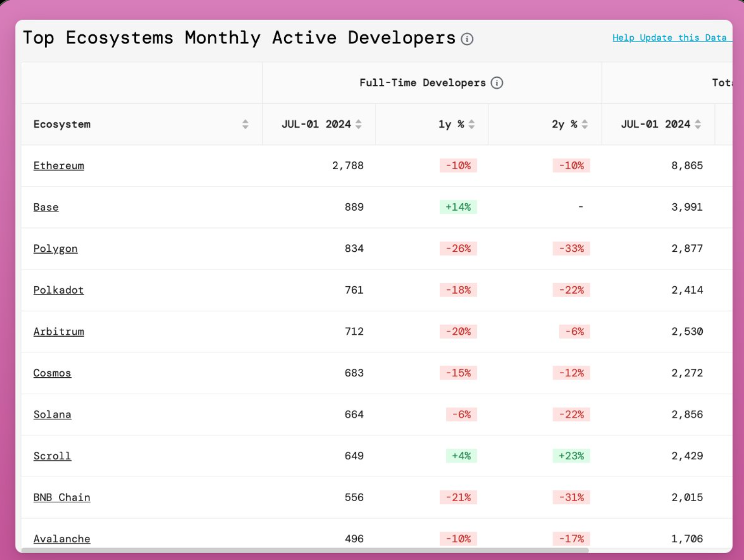744x560 pixels.
Task: Click Polygon's -33% 2y badge
Action: (x=571, y=249)
